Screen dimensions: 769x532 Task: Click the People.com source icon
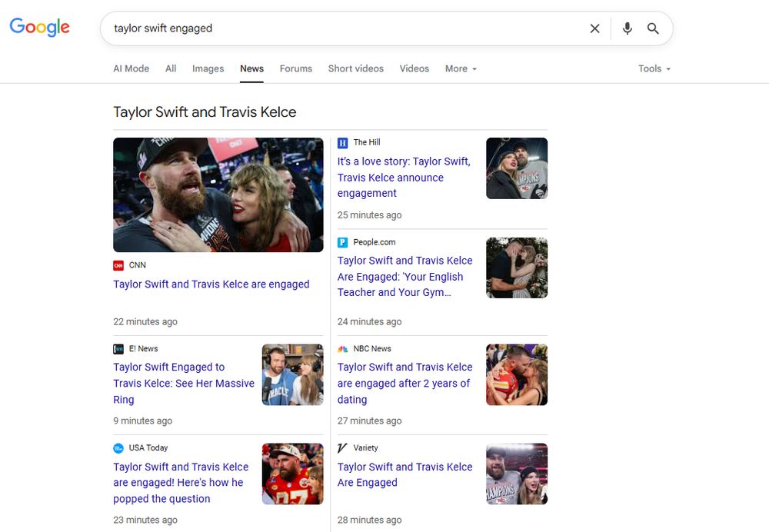tap(343, 242)
